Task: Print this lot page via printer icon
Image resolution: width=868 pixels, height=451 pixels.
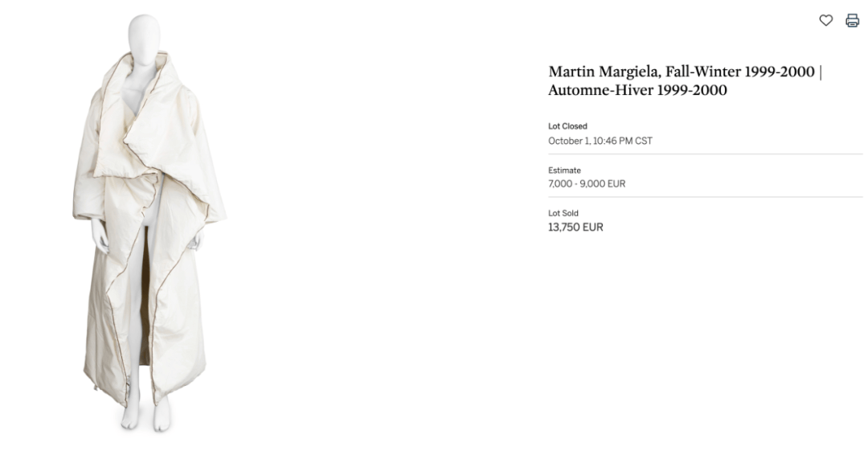Action: (x=852, y=21)
